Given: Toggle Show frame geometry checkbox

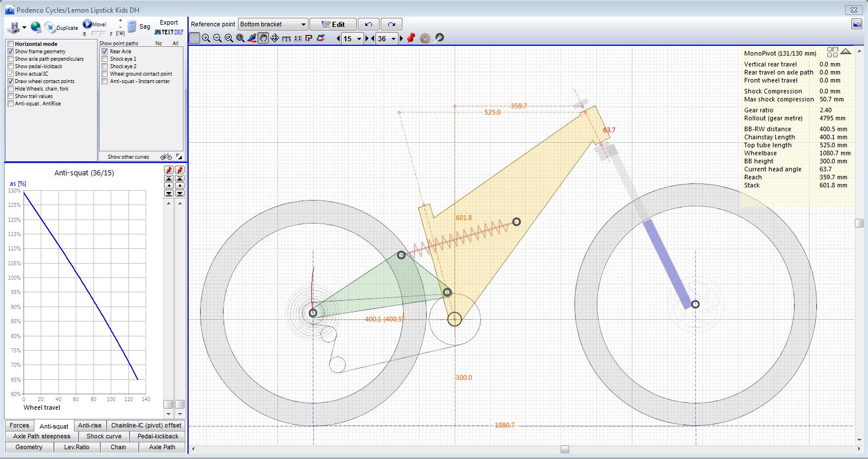Looking at the screenshot, I should 10,52.
